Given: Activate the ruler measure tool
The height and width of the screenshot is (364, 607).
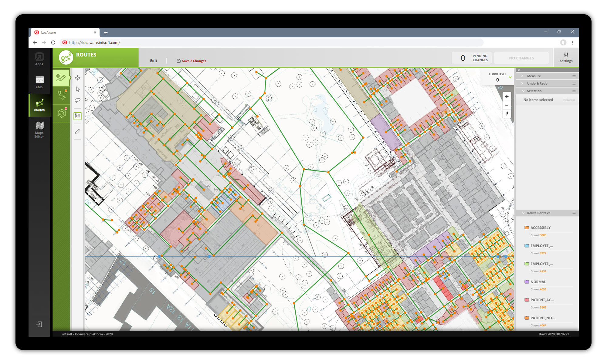Looking at the screenshot, I should tap(78, 131).
